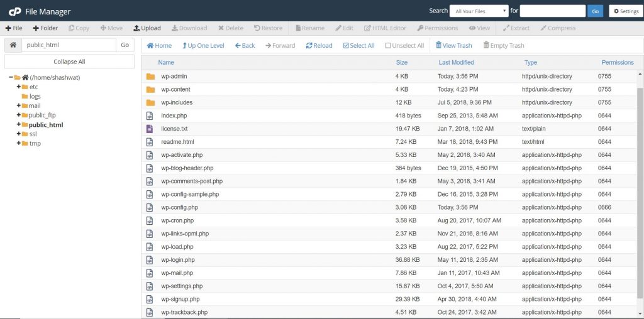Click the Restore toolbar button
This screenshot has height=319, width=644.
[268, 28]
